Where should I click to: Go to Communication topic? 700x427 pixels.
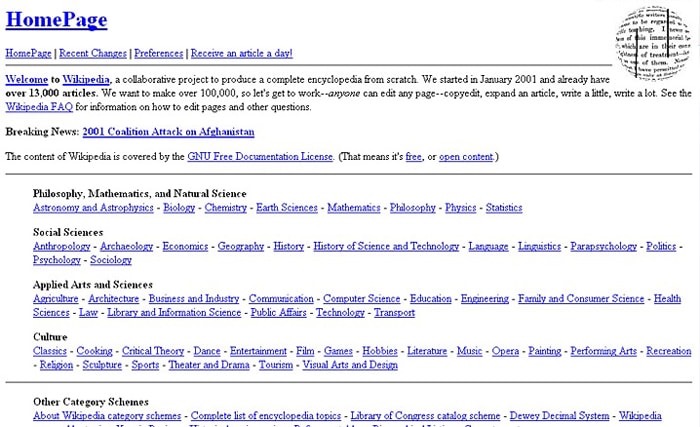[x=281, y=299]
